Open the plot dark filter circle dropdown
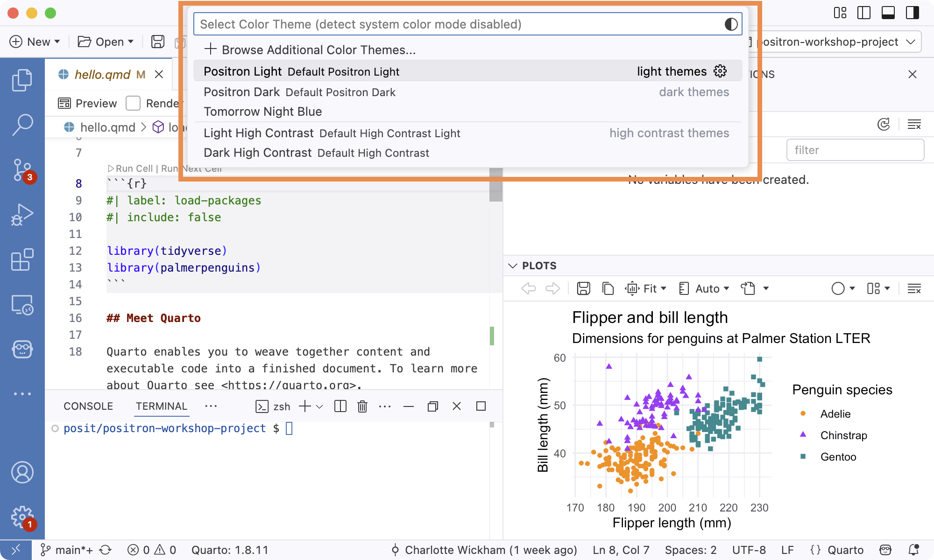This screenshot has width=934, height=560. (x=843, y=288)
